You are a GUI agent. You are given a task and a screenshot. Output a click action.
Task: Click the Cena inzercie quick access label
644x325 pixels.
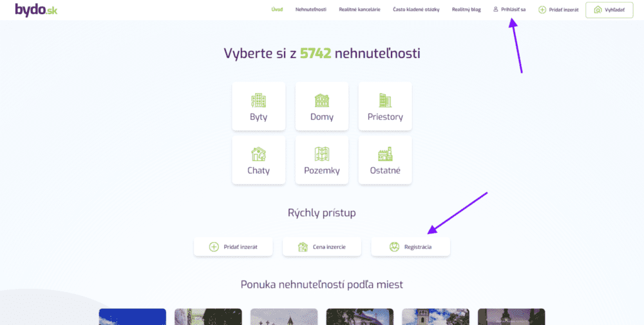[329, 247]
